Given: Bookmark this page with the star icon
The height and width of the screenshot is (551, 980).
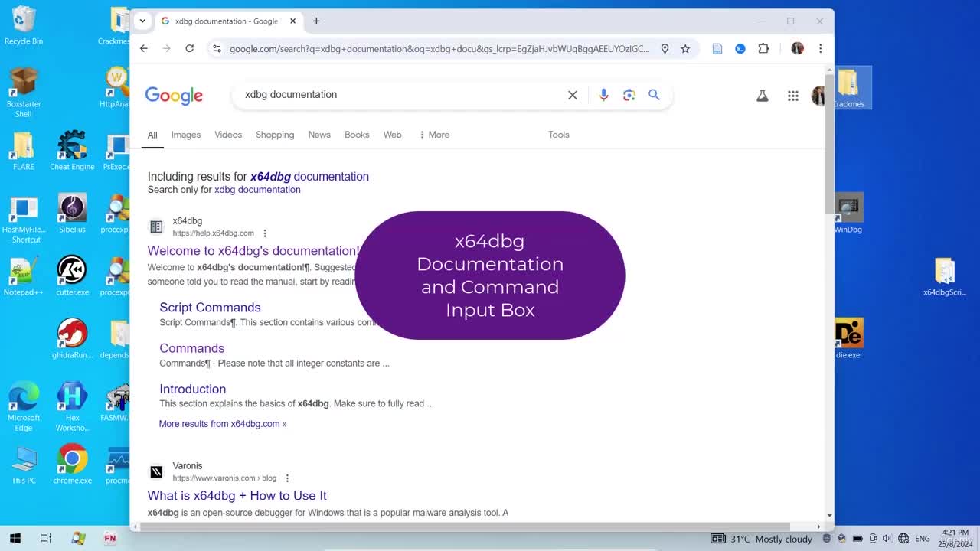Looking at the screenshot, I should [x=685, y=48].
